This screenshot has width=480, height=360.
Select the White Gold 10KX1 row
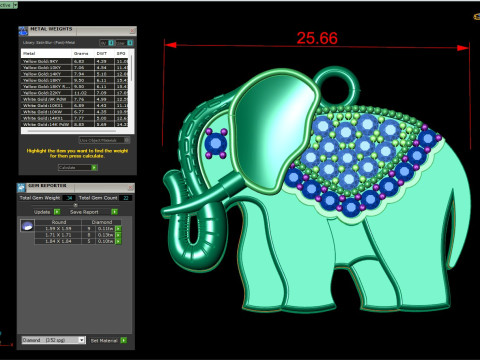coord(75,106)
